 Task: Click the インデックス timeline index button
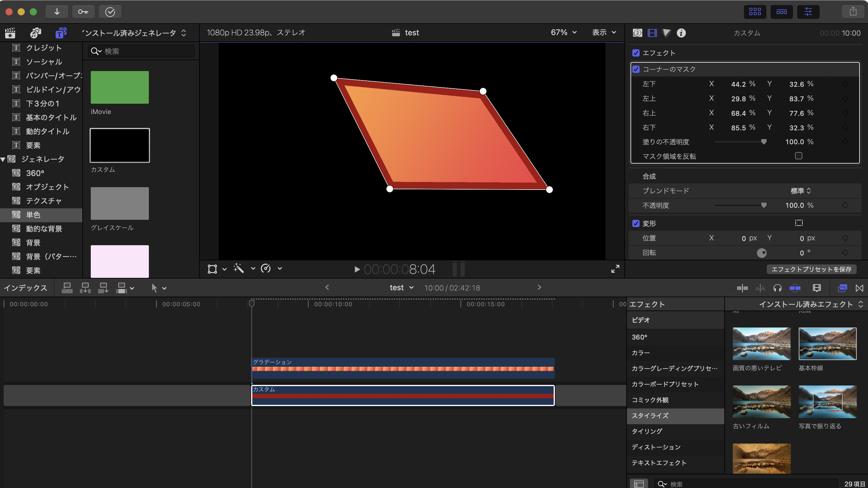click(x=25, y=288)
